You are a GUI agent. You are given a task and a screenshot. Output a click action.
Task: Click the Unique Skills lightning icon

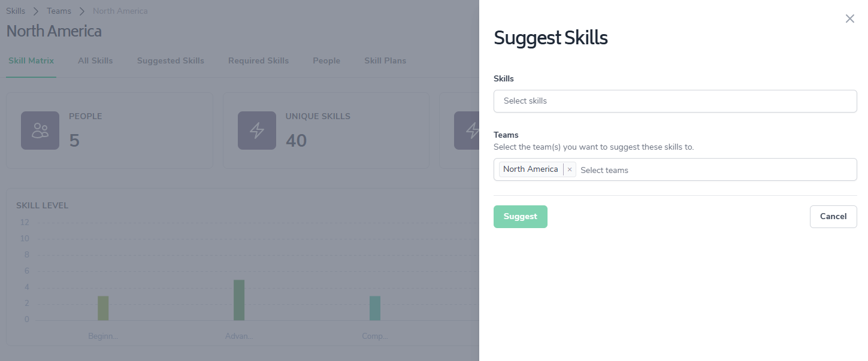257,131
